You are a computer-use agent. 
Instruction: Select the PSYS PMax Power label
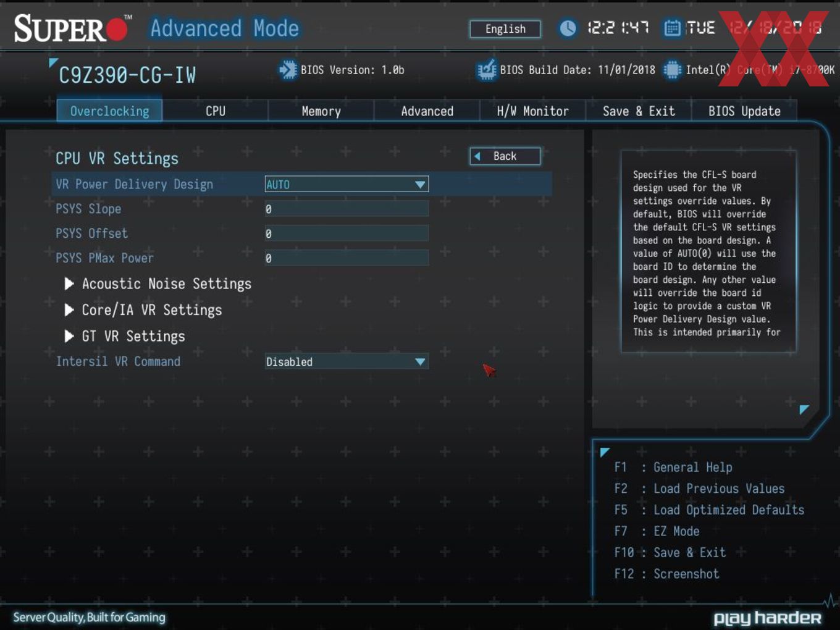(105, 258)
